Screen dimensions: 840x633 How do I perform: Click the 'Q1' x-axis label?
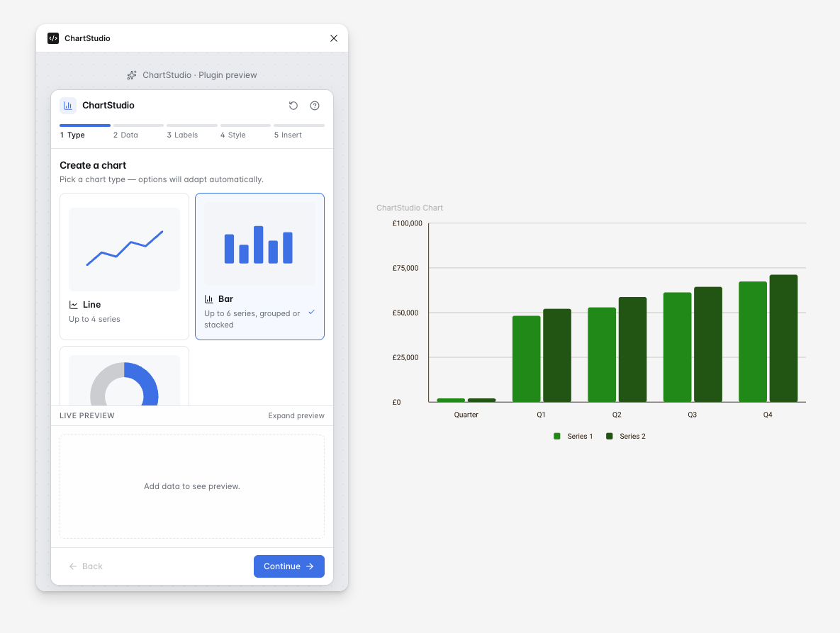pos(541,415)
